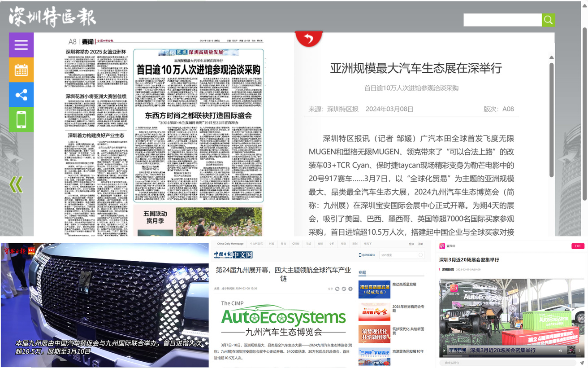Click the 版次:A08 edition label
The image size is (588, 368).
[499, 109]
